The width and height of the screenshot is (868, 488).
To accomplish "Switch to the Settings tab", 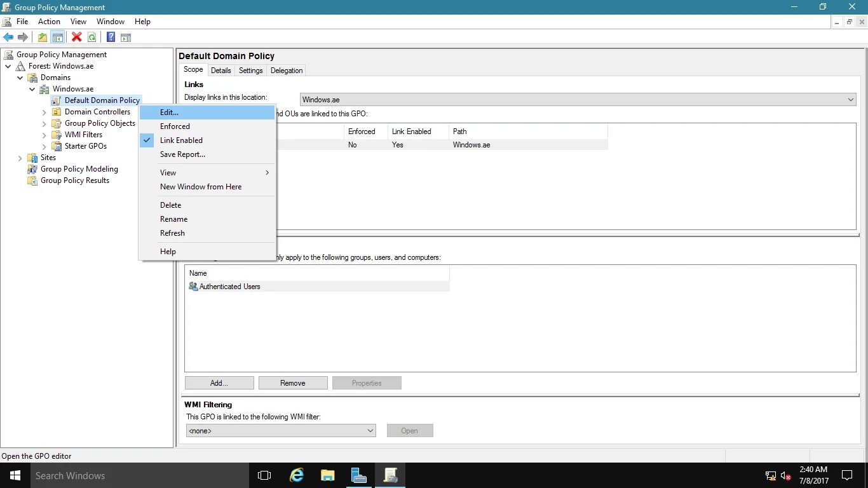I will [x=251, y=71].
